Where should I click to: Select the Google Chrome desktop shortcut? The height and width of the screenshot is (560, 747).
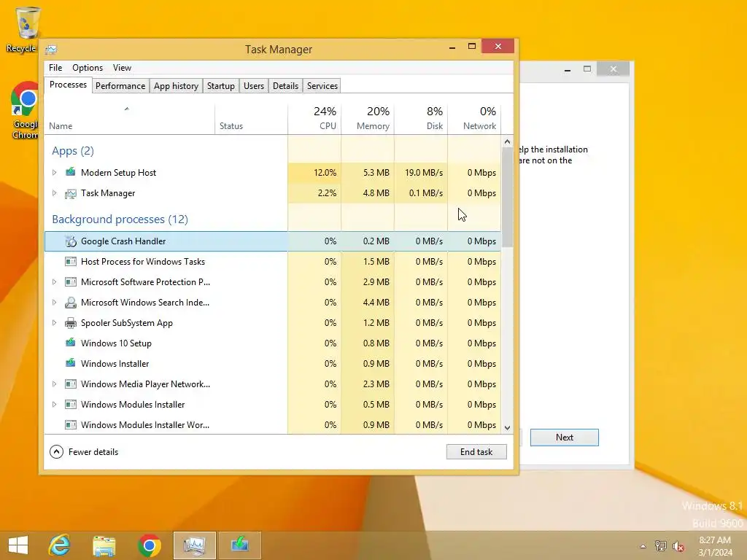click(x=24, y=111)
